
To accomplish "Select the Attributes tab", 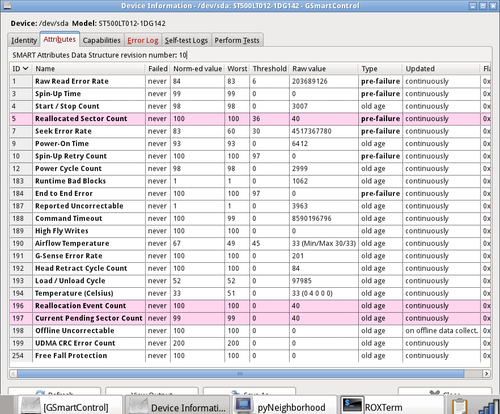I will [59, 39].
